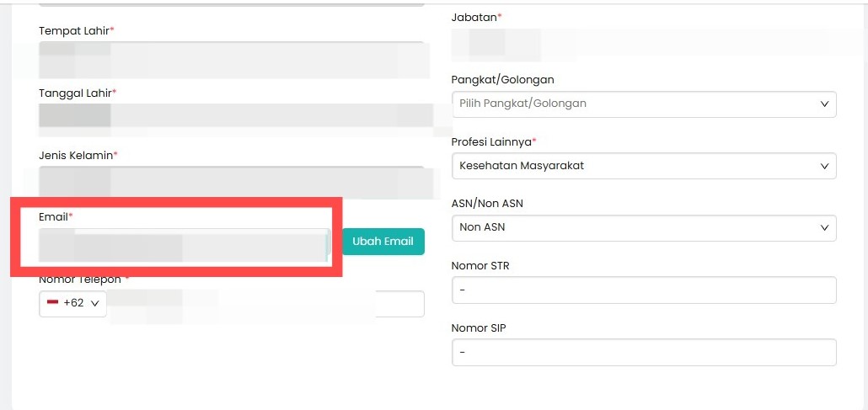Click the Ubah Email button
The image size is (868, 410).
[x=383, y=242]
